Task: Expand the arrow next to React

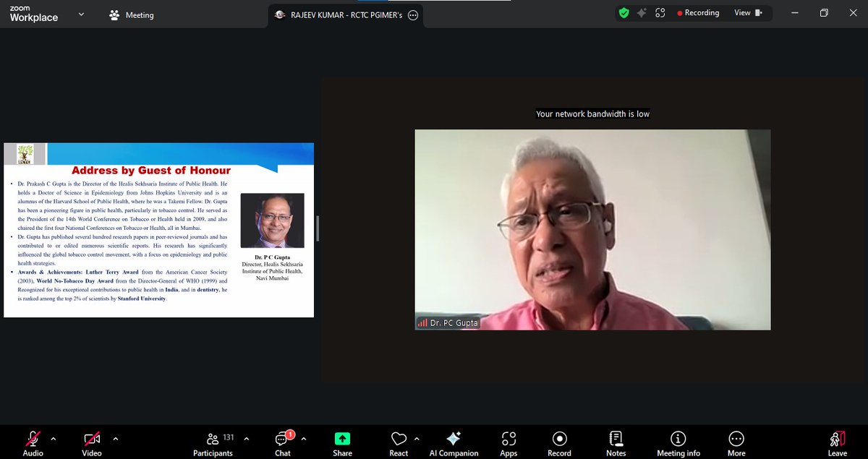Action: click(417, 438)
